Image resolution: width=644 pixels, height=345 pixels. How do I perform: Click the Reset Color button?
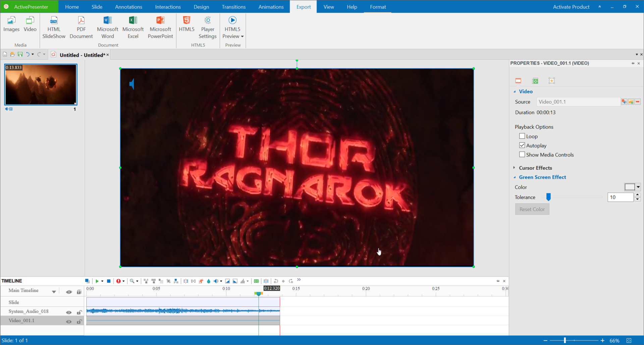point(532,209)
